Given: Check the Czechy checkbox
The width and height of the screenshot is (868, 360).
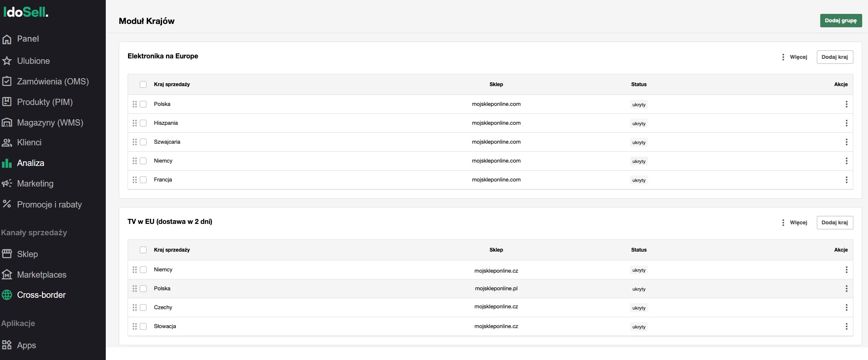Looking at the screenshot, I should click(143, 307).
